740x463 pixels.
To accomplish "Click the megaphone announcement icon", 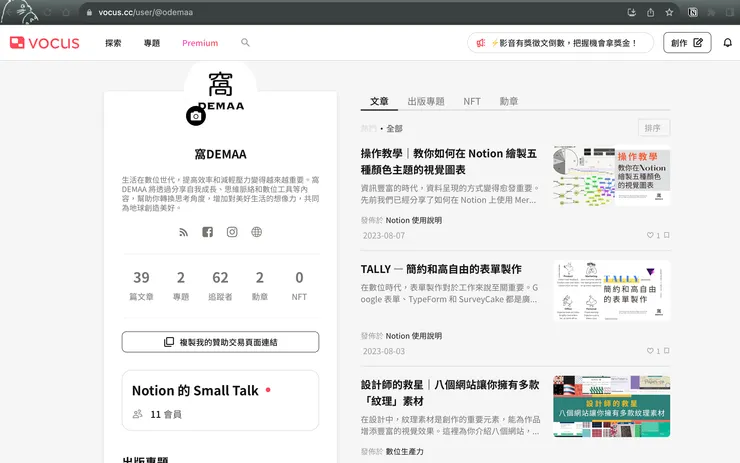I will click(480, 43).
